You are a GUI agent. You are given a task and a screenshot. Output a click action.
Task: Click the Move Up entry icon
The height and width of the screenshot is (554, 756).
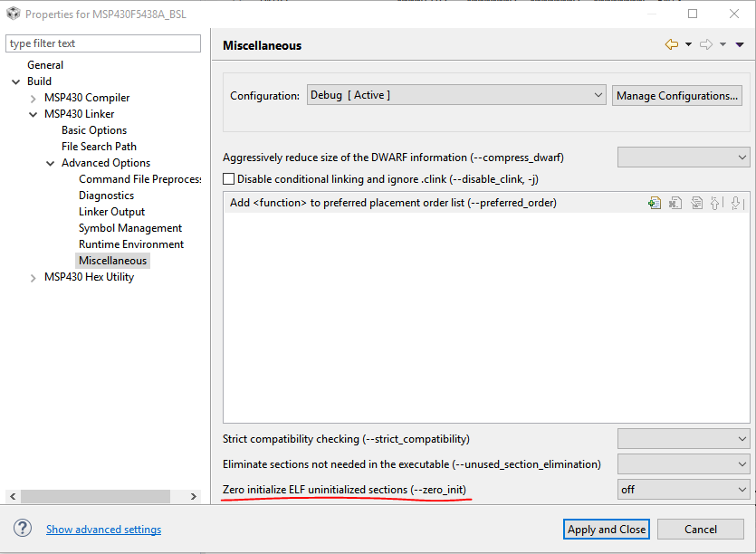(716, 203)
